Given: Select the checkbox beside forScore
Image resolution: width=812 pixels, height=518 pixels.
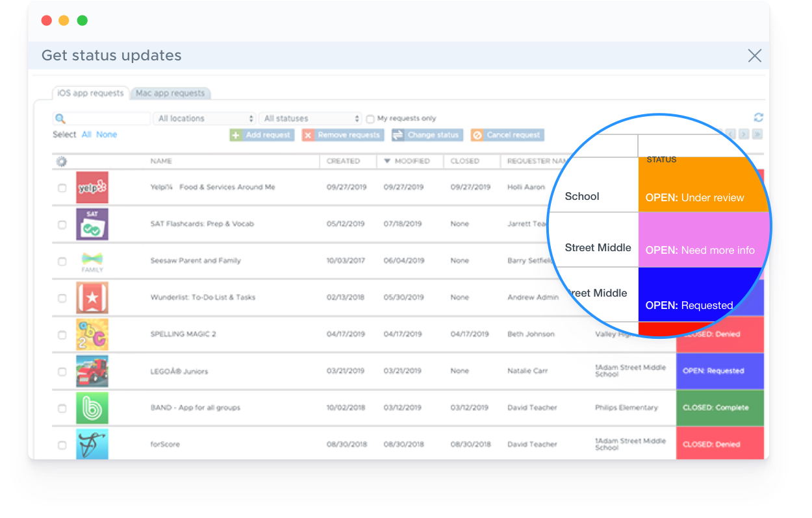Looking at the screenshot, I should 62,445.
